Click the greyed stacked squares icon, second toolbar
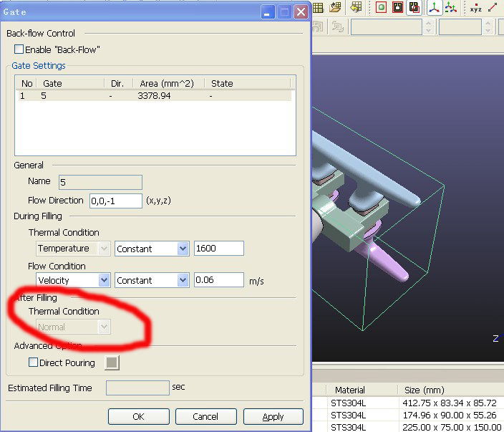 [x=318, y=27]
